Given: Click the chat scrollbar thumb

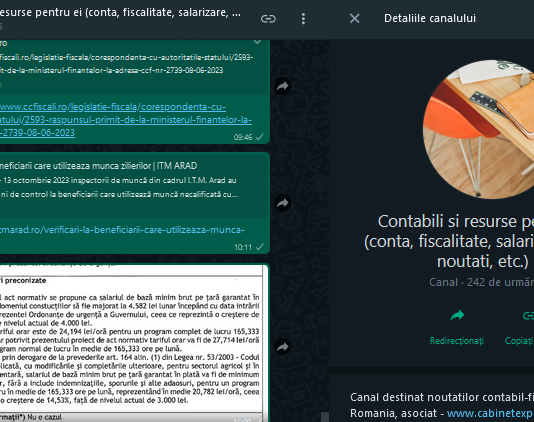Looking at the screenshot, I should pos(325,417).
